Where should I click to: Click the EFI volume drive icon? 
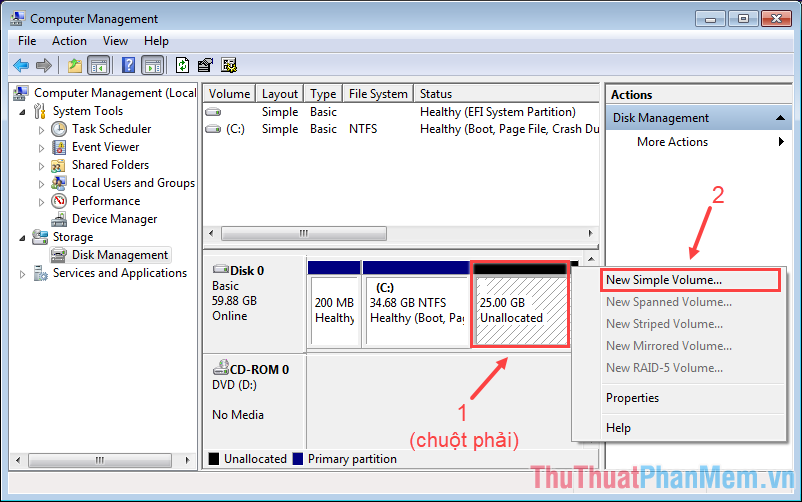click(x=213, y=112)
